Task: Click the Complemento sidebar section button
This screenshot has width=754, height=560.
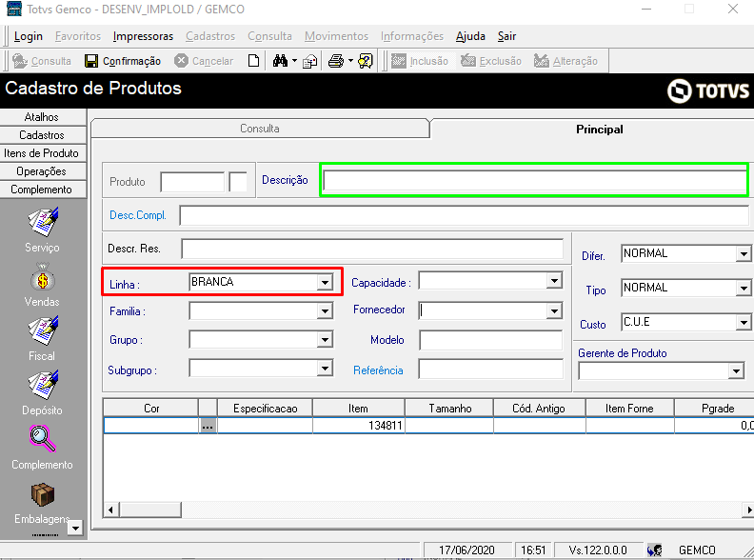Action: 42,190
